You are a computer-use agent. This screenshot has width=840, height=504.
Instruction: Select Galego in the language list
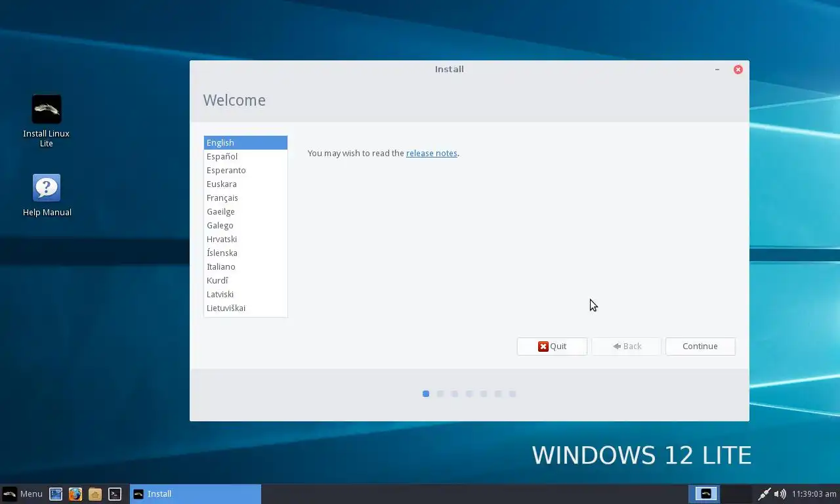(245, 225)
